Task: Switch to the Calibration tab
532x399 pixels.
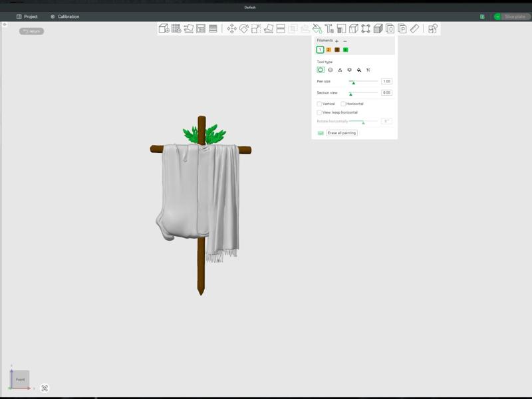Action: (x=65, y=17)
